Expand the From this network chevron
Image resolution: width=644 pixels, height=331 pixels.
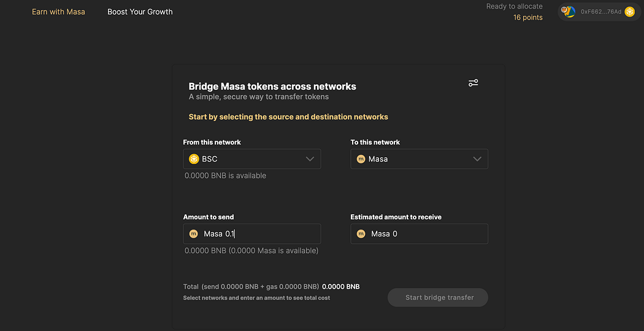[310, 159]
